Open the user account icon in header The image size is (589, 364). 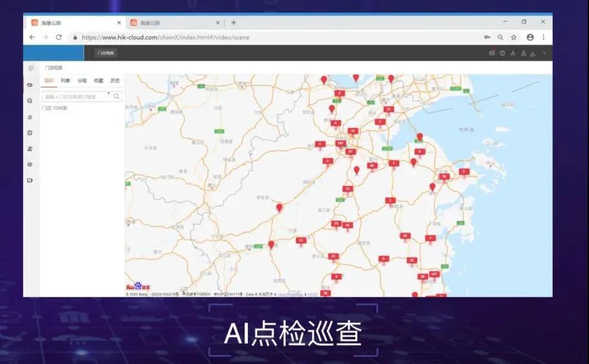pos(523,54)
